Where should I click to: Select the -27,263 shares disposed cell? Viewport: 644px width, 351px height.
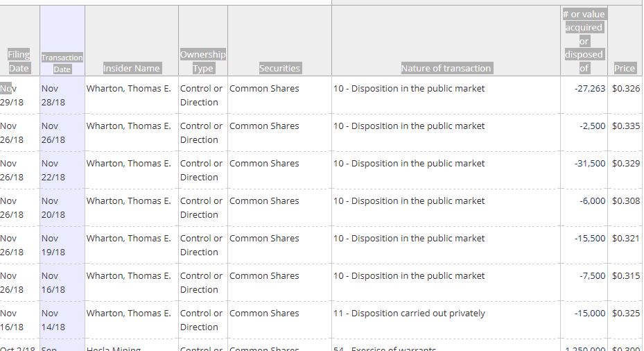(x=587, y=89)
